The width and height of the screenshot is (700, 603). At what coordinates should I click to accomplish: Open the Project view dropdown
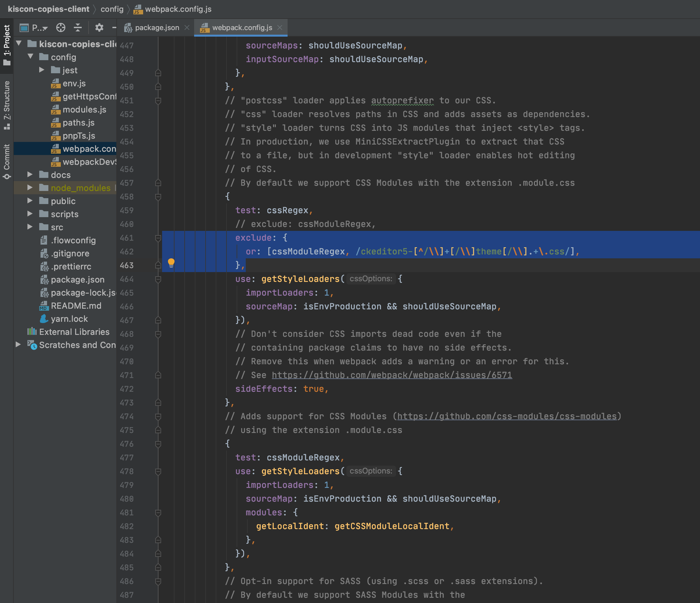tap(39, 28)
